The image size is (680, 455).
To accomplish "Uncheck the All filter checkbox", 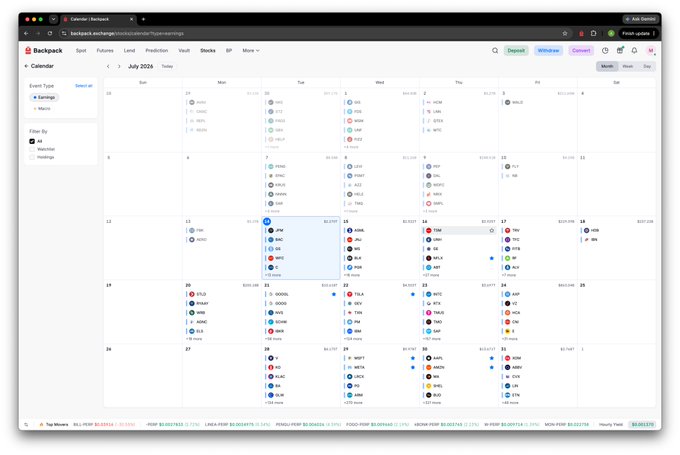I will tap(32, 141).
